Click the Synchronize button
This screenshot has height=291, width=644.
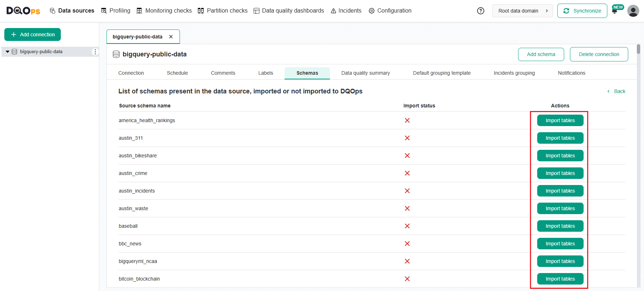pos(582,11)
